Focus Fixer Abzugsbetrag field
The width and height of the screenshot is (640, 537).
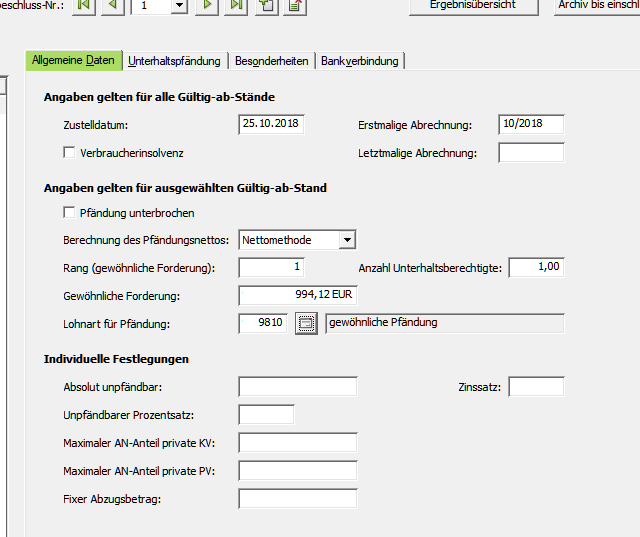click(x=298, y=499)
